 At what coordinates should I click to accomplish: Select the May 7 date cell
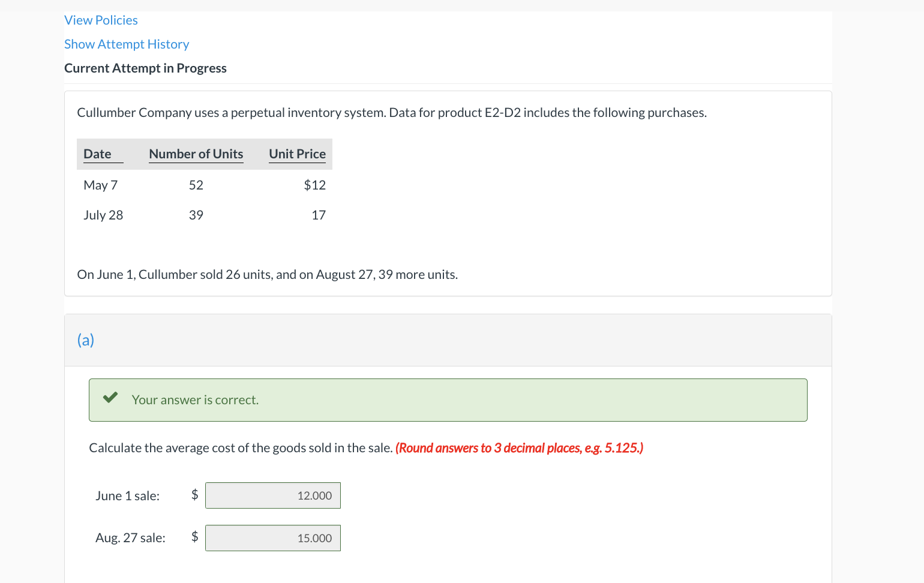click(x=101, y=185)
